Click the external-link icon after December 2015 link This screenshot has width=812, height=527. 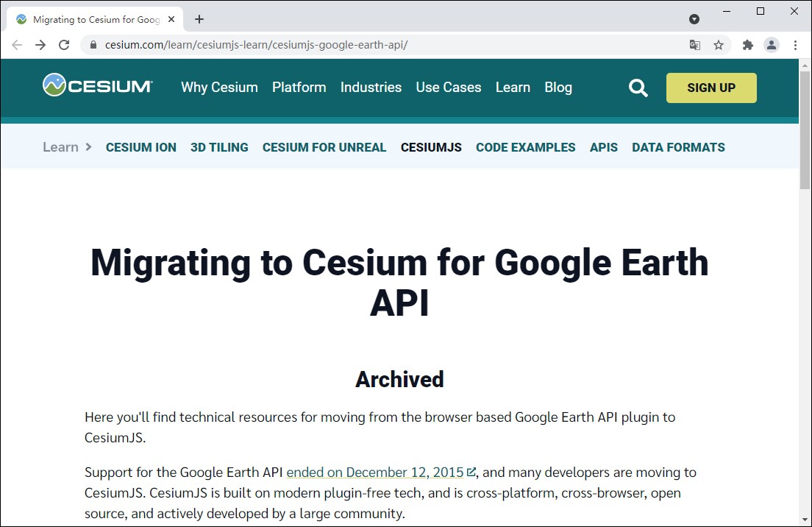click(x=471, y=472)
